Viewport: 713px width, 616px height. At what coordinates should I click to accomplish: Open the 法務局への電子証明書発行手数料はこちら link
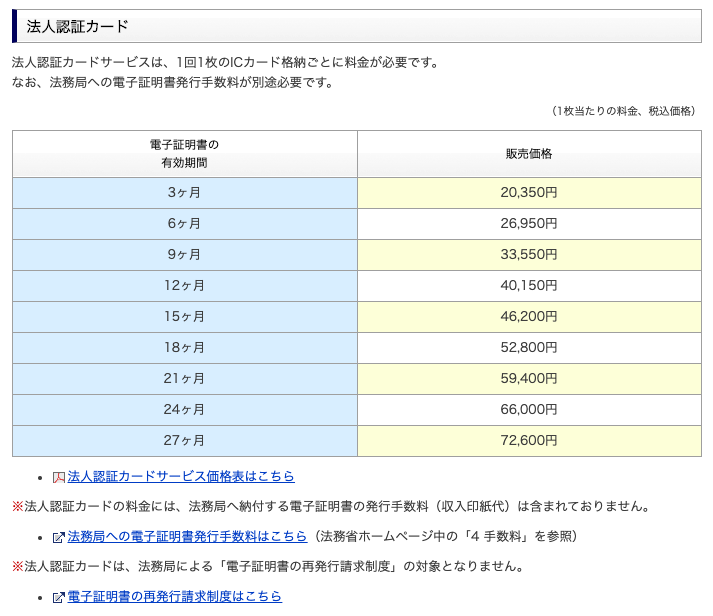(x=187, y=537)
